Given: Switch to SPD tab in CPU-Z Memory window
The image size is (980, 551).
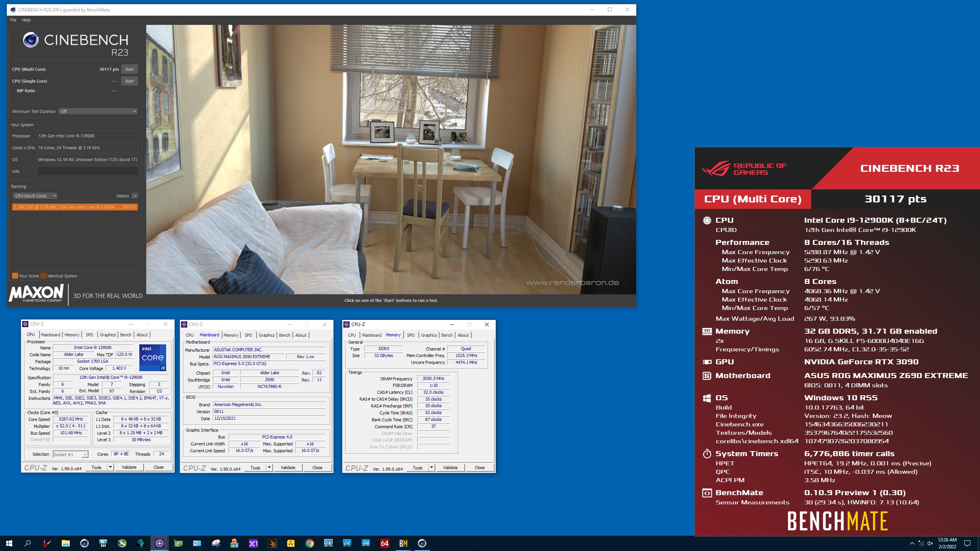Looking at the screenshot, I should point(410,335).
